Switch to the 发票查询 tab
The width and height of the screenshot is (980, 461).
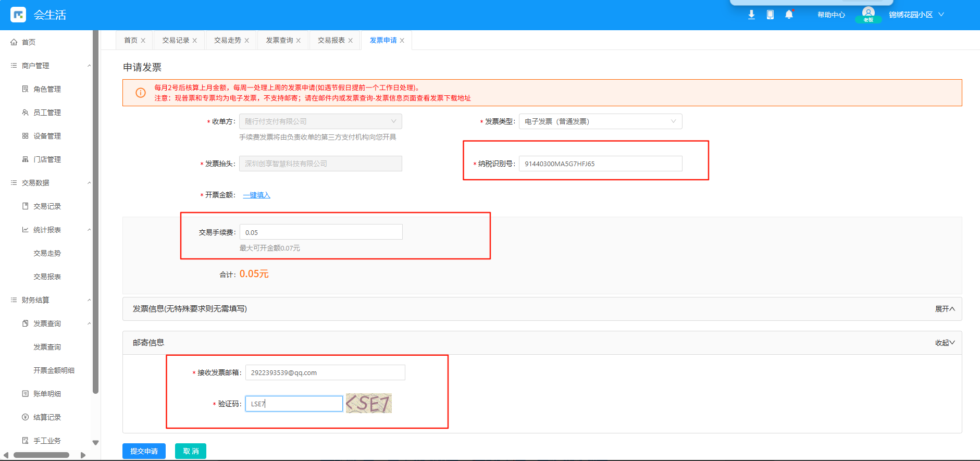coord(279,40)
